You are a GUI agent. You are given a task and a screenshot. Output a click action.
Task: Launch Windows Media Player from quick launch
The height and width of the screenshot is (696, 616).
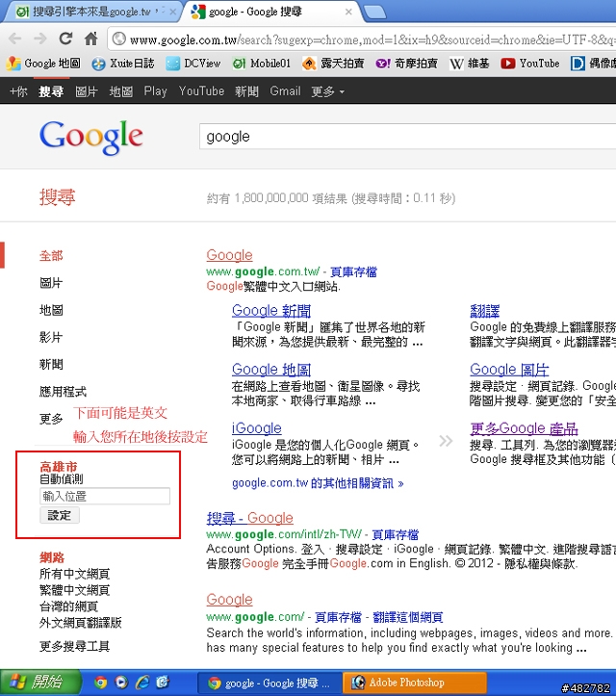pos(120,682)
